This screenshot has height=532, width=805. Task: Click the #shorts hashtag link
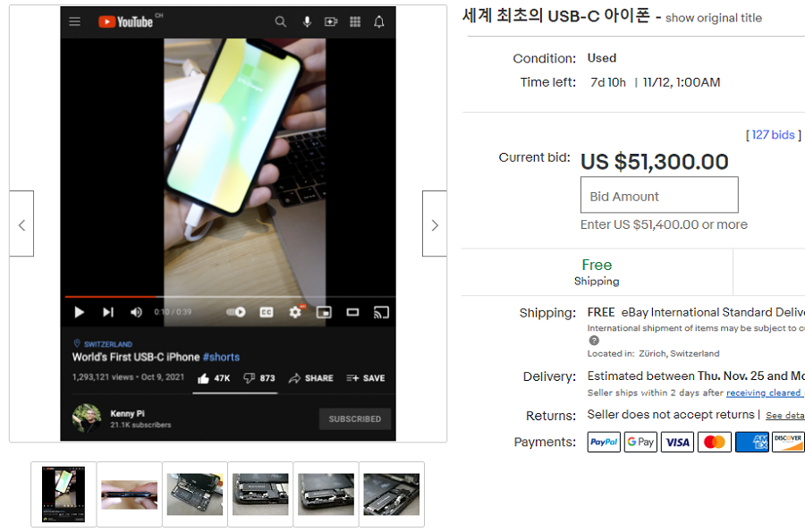click(x=221, y=357)
